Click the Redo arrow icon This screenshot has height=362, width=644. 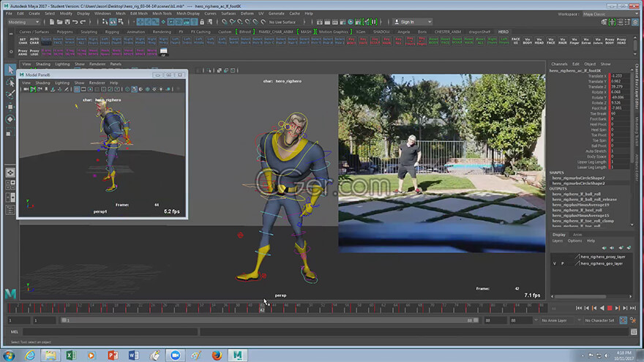[x=83, y=22]
